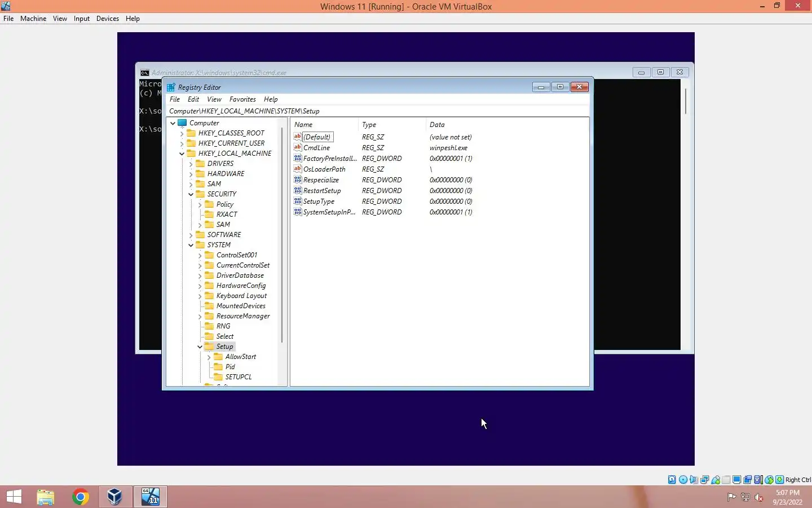Collapse the HKEY_LOCAL_MACHINE key
Image resolution: width=812 pixels, height=508 pixels.
[x=182, y=154]
